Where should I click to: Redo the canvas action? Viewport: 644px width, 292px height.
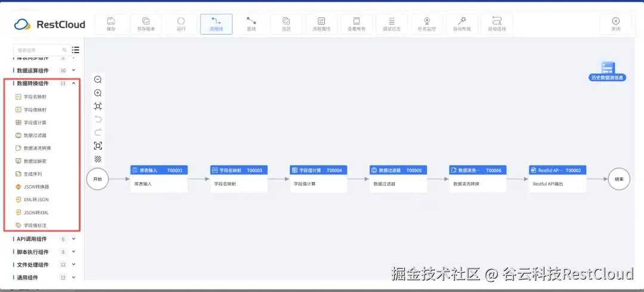pyautogui.click(x=98, y=133)
